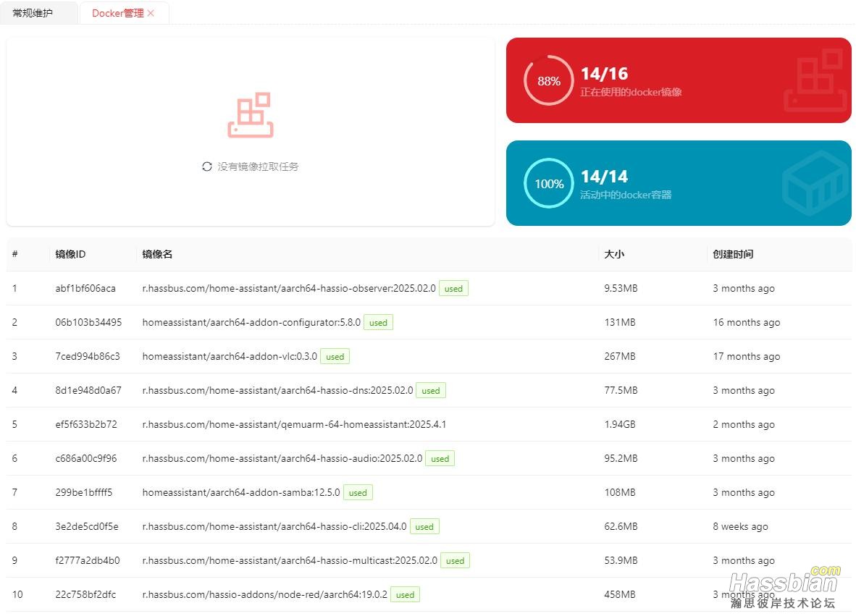The width and height of the screenshot is (856, 616).
Task: Select image ID ef5f633b2b72
Action: click(x=86, y=424)
